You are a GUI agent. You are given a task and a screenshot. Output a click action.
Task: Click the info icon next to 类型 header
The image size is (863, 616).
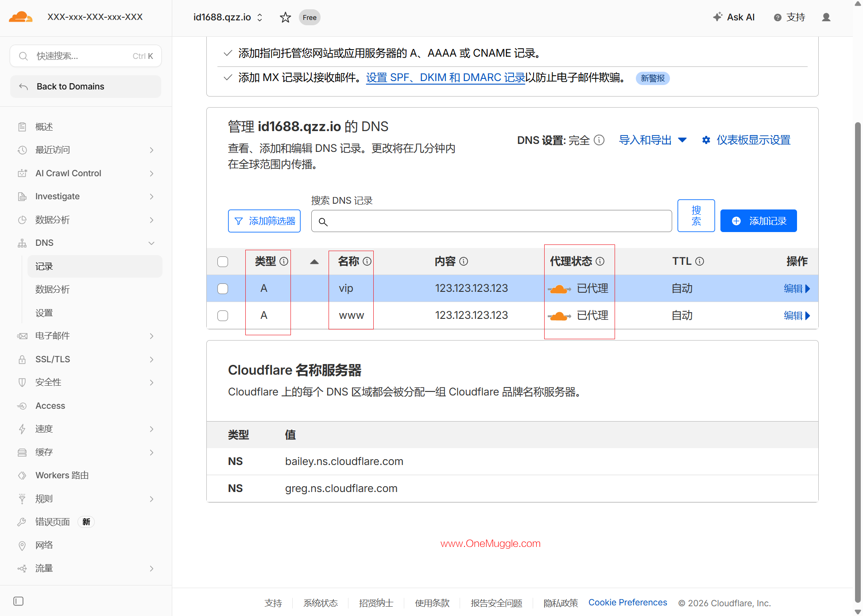click(284, 261)
